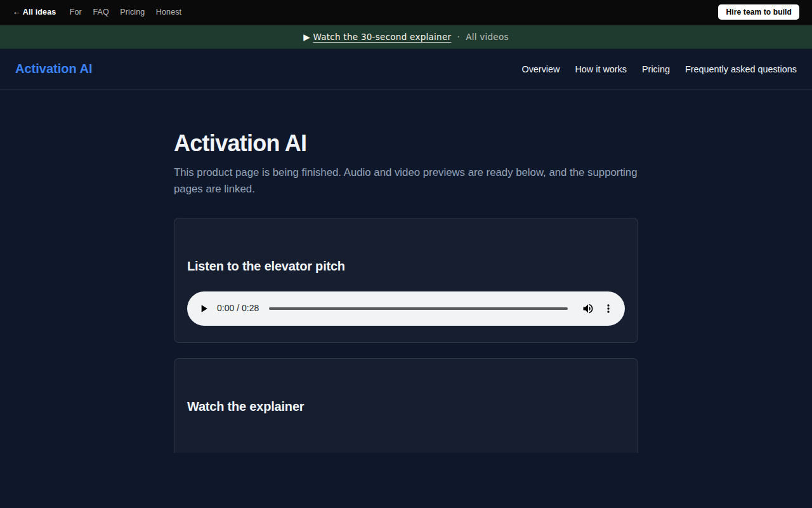Click the Activation AI logo link
The width and height of the screenshot is (812, 508).
coord(54,69)
